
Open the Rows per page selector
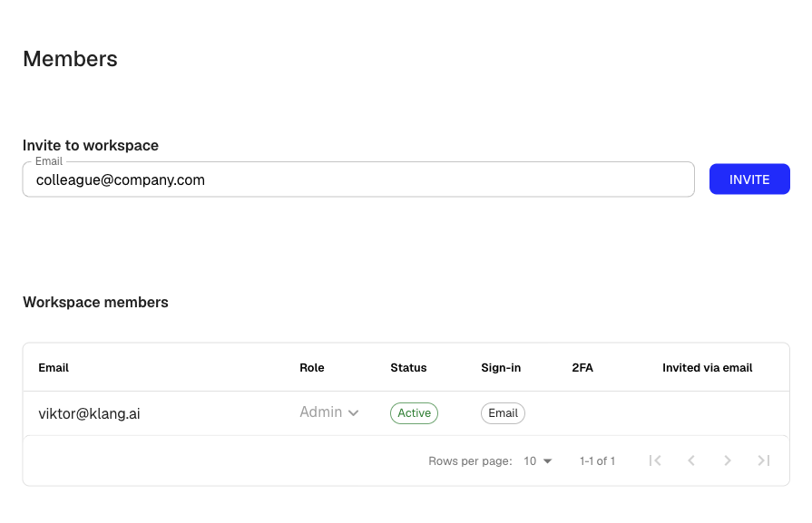pos(535,460)
